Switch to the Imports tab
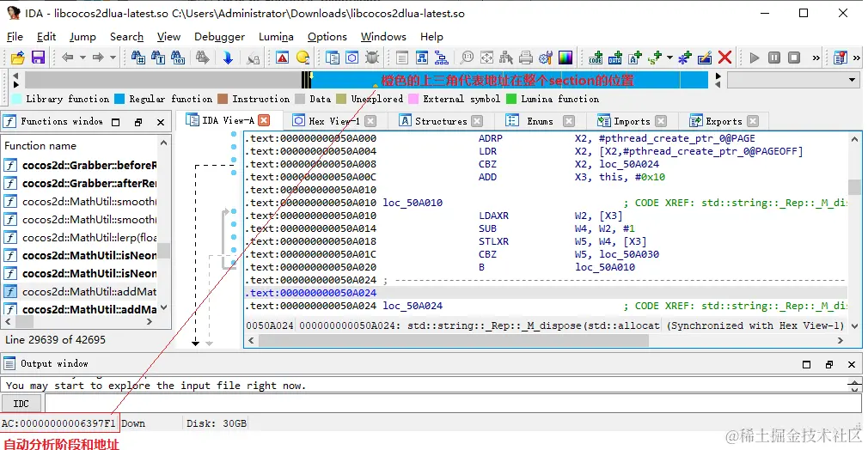The width and height of the screenshot is (868, 450). point(632,121)
